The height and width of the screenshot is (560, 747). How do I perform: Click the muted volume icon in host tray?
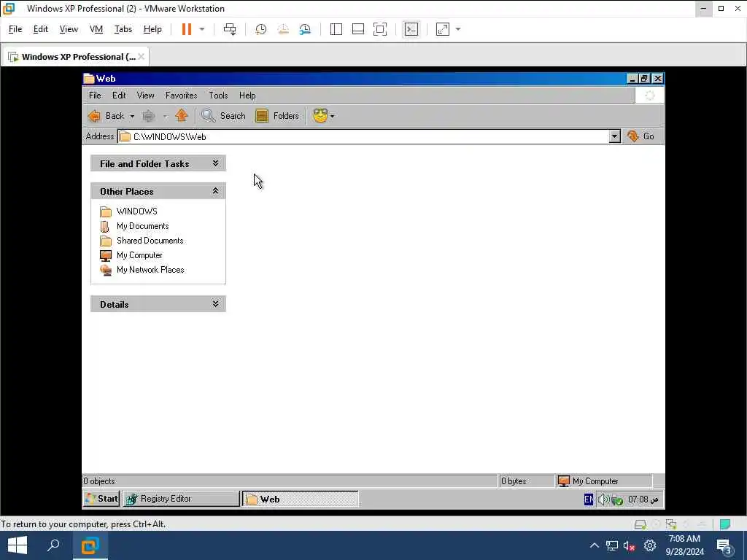click(x=629, y=545)
